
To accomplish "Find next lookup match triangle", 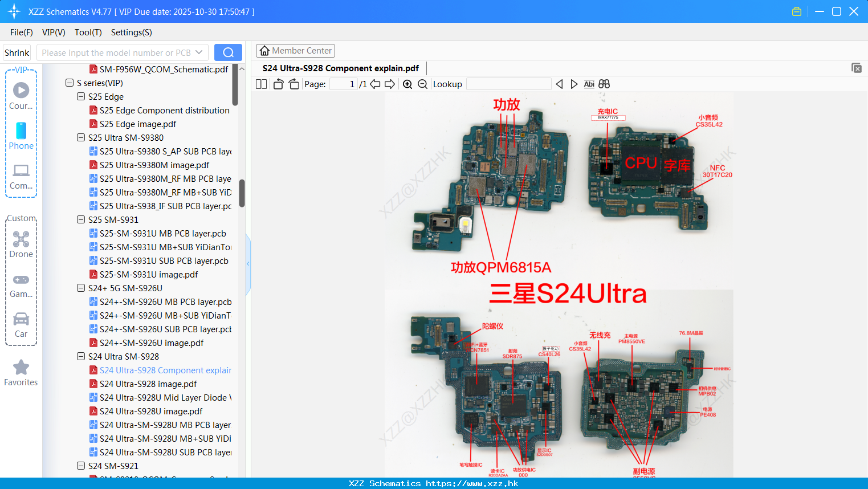I will [x=574, y=84].
